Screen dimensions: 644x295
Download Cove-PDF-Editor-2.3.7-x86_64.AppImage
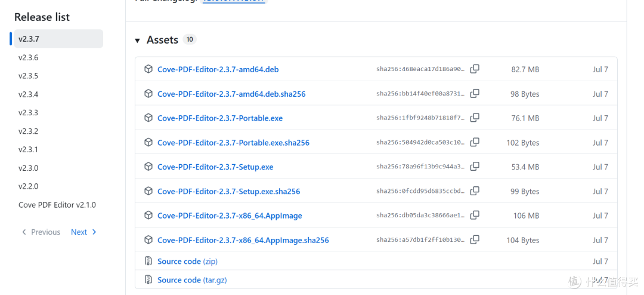[230, 216]
